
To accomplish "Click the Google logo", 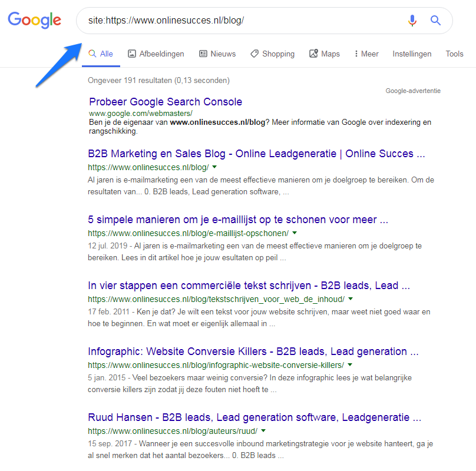I will [34, 20].
